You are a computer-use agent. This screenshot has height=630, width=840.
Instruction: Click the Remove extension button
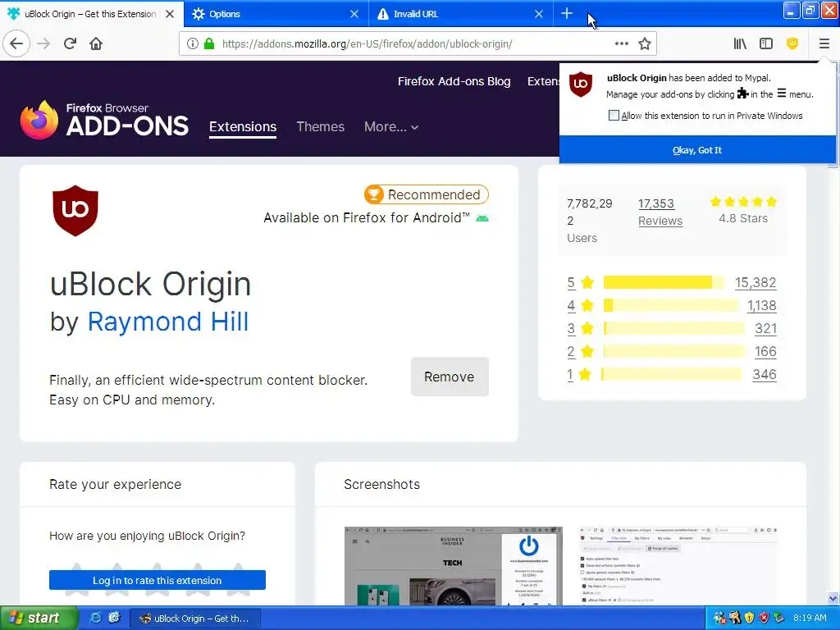point(450,377)
